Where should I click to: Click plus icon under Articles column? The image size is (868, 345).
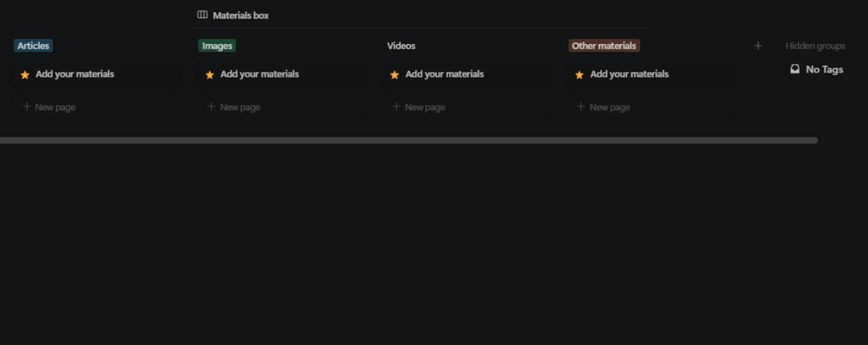(27, 107)
